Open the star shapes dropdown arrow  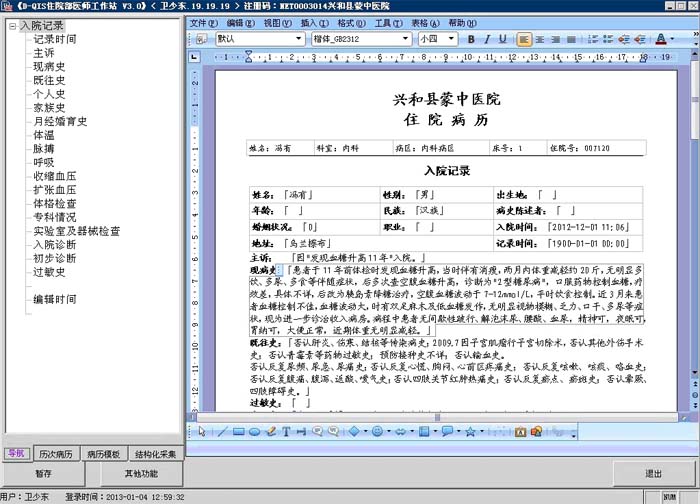(482, 431)
